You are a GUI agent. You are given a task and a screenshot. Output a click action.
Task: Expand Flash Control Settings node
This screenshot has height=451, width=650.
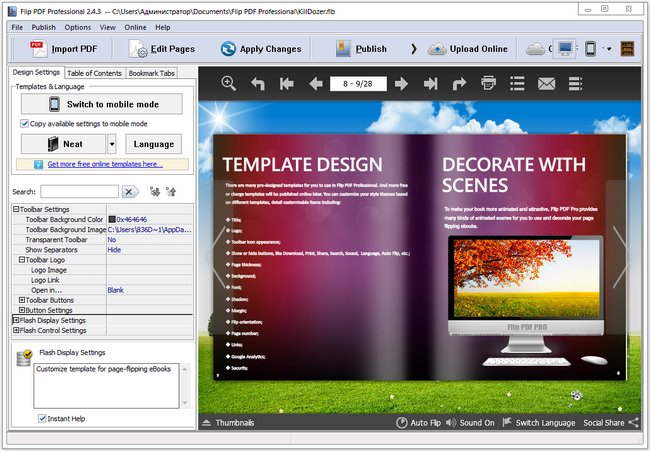point(16,330)
